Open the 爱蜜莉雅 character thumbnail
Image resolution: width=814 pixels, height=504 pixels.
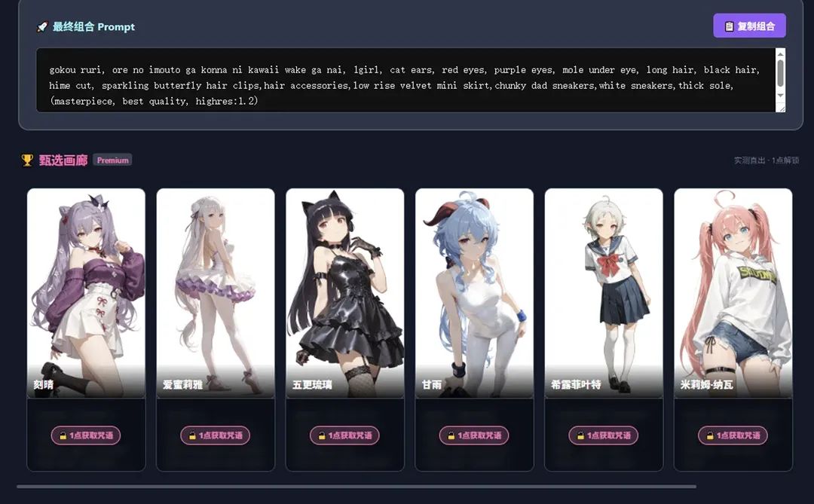216,293
